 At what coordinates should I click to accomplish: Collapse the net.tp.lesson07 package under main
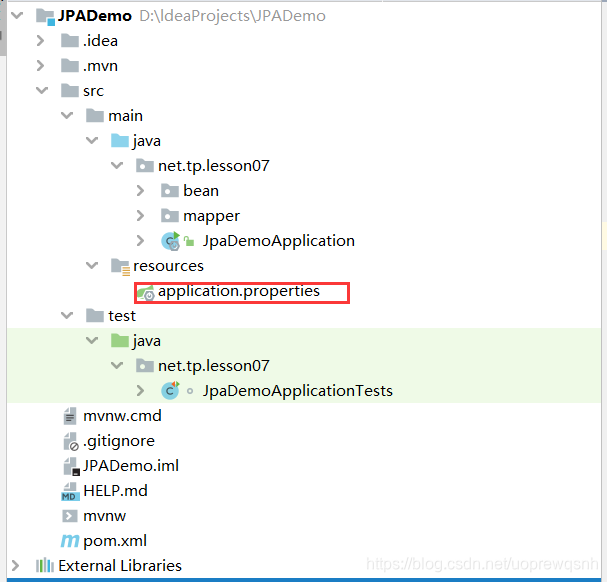click(117, 165)
